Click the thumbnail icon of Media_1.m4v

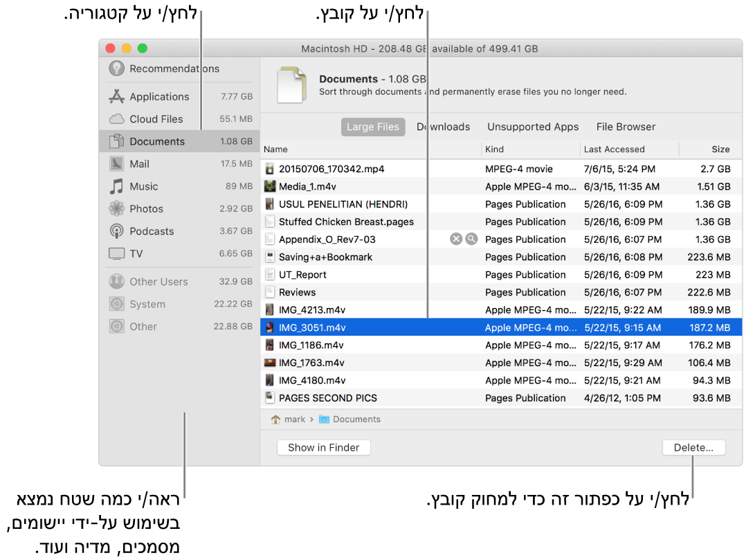click(x=269, y=186)
